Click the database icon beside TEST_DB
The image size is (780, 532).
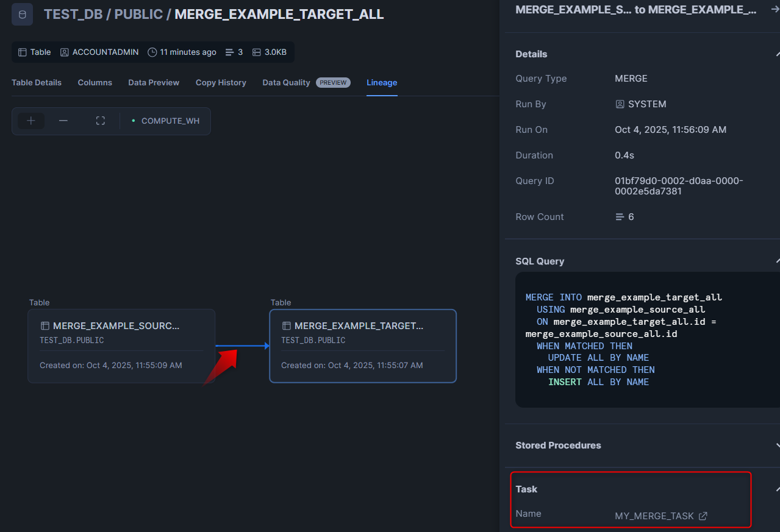23,14
